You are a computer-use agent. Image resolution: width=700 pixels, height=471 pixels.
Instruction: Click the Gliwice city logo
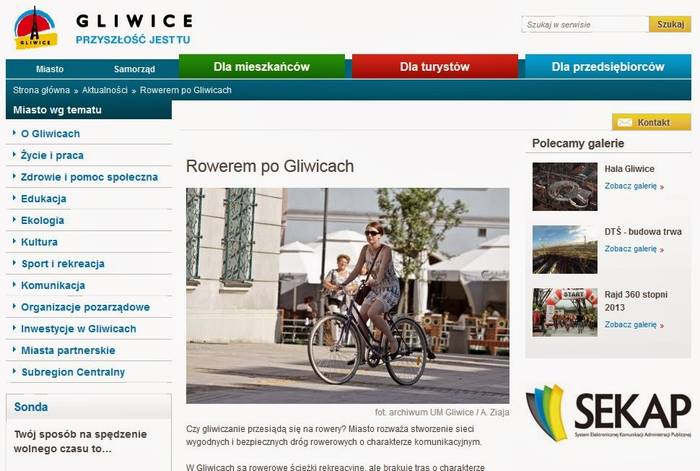(36, 28)
